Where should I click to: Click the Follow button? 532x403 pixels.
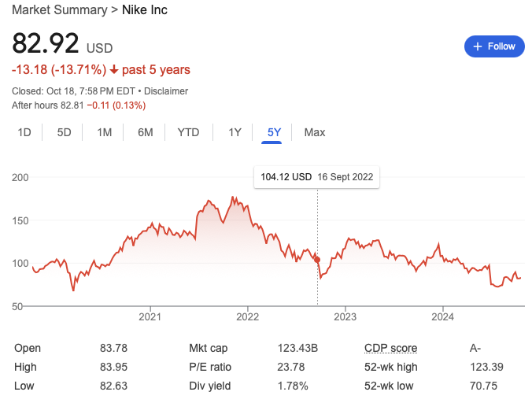494,46
